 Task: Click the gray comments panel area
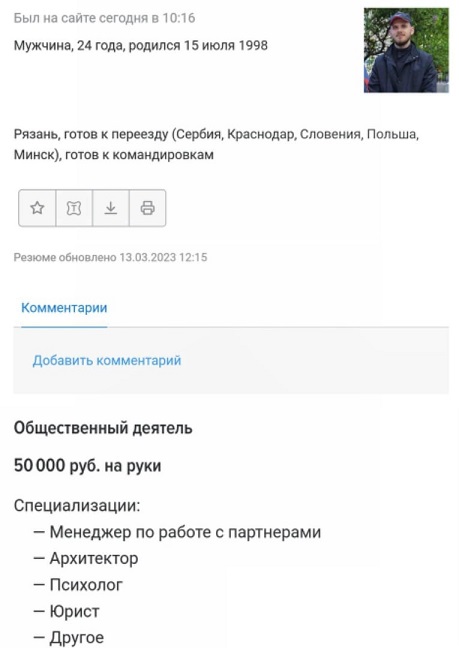click(231, 360)
